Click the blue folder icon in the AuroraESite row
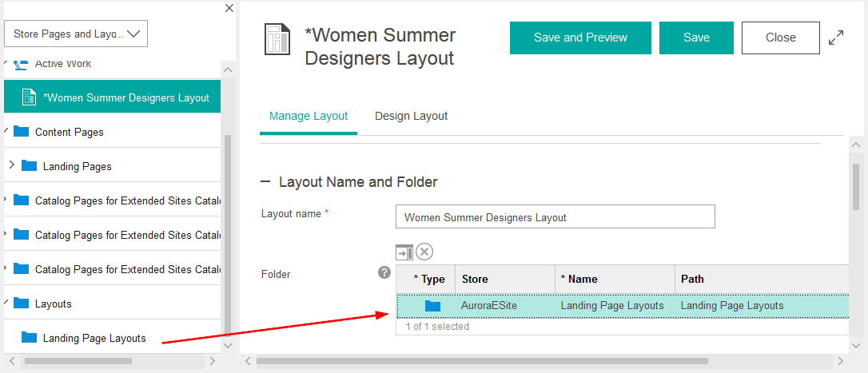Screen dimensions: 868x373 [432, 306]
